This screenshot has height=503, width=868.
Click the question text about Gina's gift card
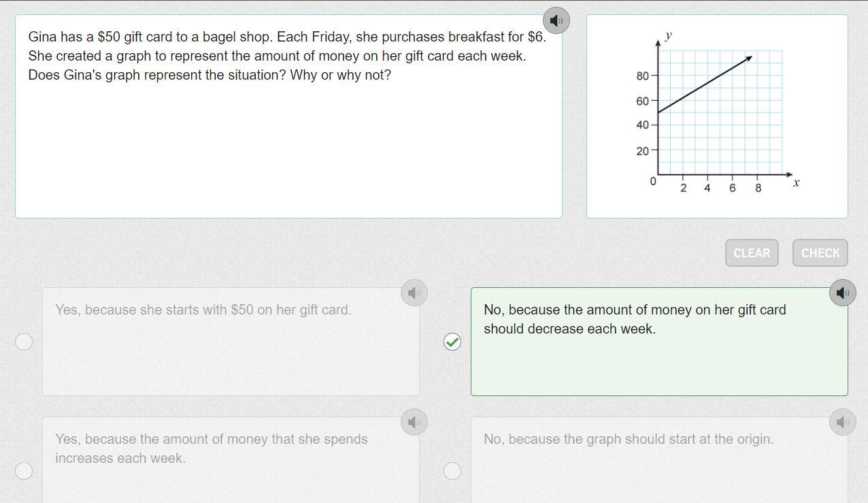[x=286, y=56]
